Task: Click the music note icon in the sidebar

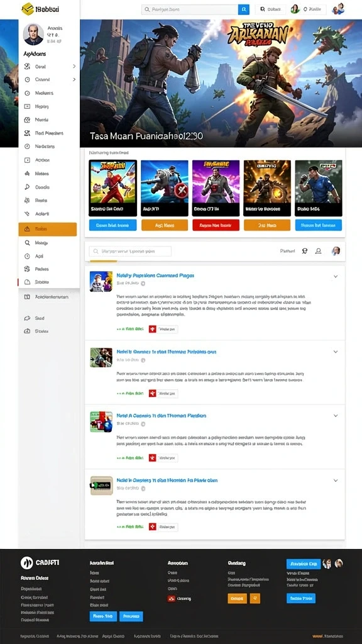Action: click(28, 187)
